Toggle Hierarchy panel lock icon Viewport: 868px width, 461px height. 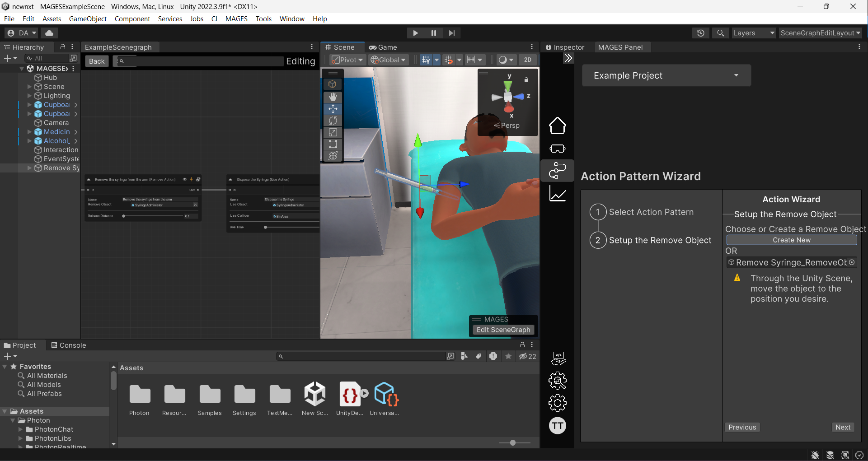click(63, 47)
